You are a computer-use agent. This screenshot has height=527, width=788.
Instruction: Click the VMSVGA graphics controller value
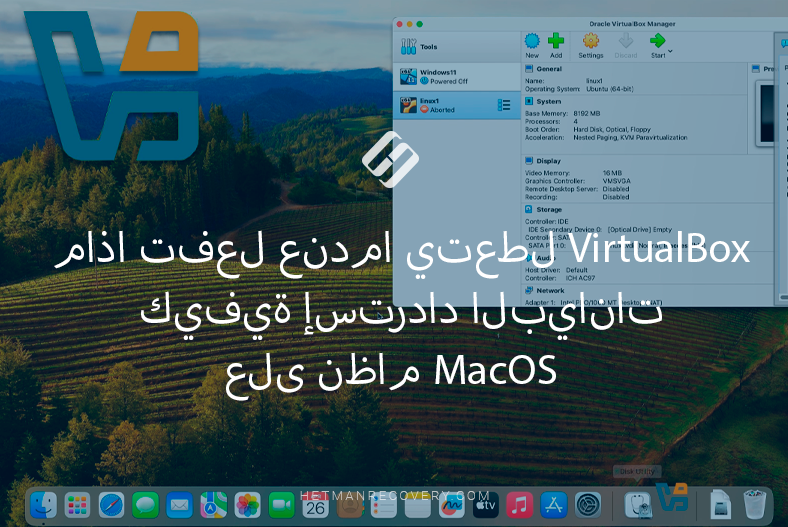pos(617,181)
